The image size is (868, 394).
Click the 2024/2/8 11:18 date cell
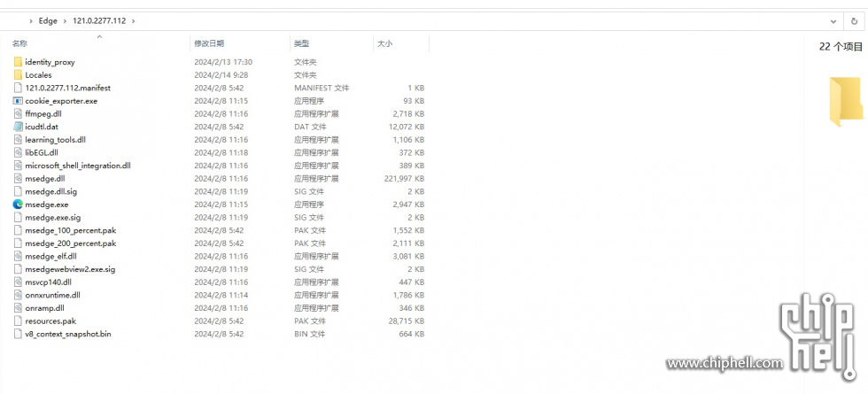tap(221, 152)
